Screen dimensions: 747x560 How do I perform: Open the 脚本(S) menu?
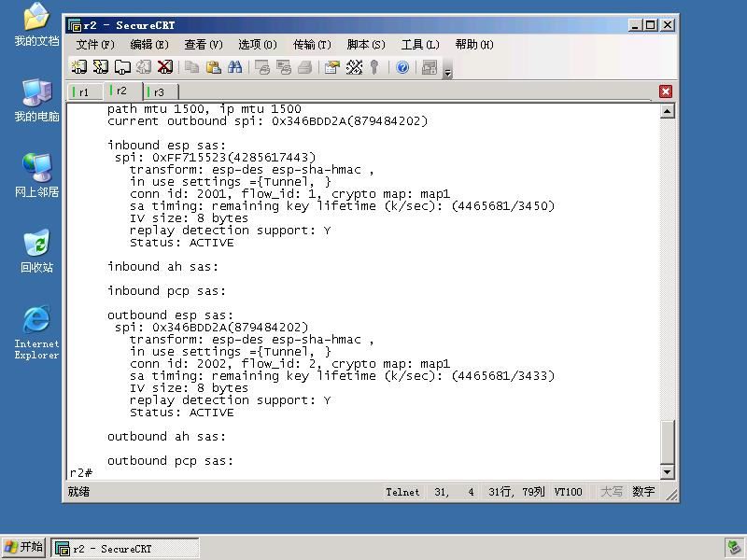point(366,45)
